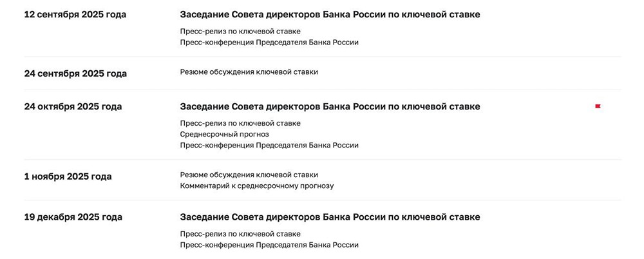Open Пресс-конференция Председателя under 19 декабря
The image size is (644, 259).
click(269, 245)
